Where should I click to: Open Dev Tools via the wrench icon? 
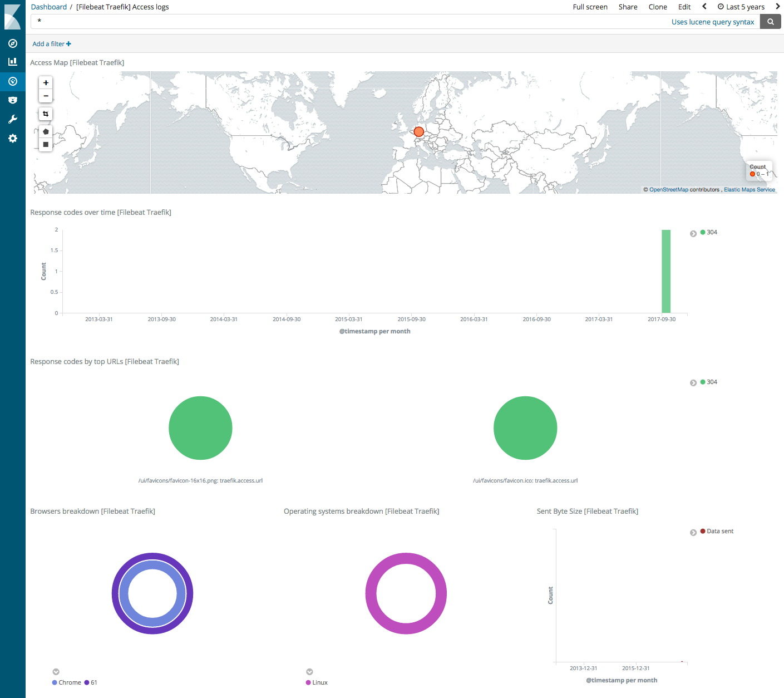(12, 119)
